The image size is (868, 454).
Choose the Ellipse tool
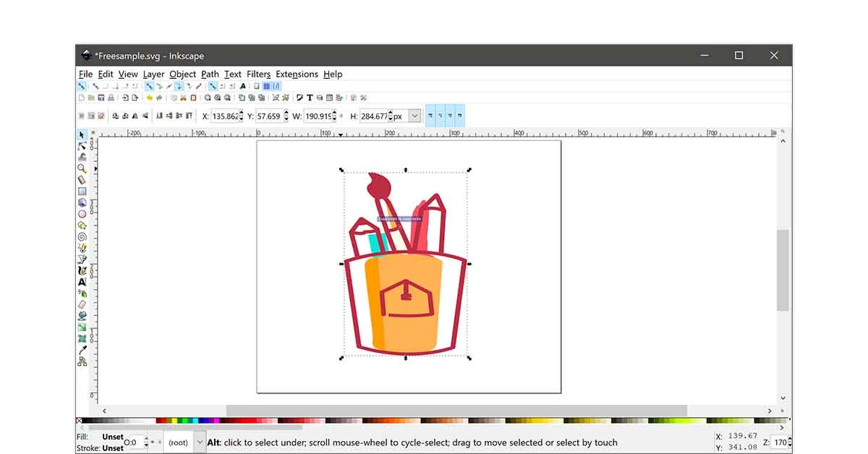[x=82, y=213]
